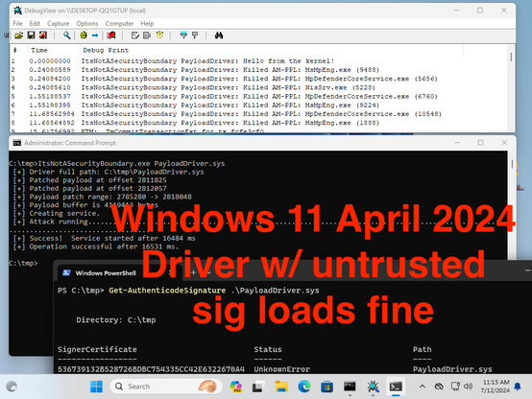Open the Options menu
Screen dimensions: 532x399
click(87, 23)
